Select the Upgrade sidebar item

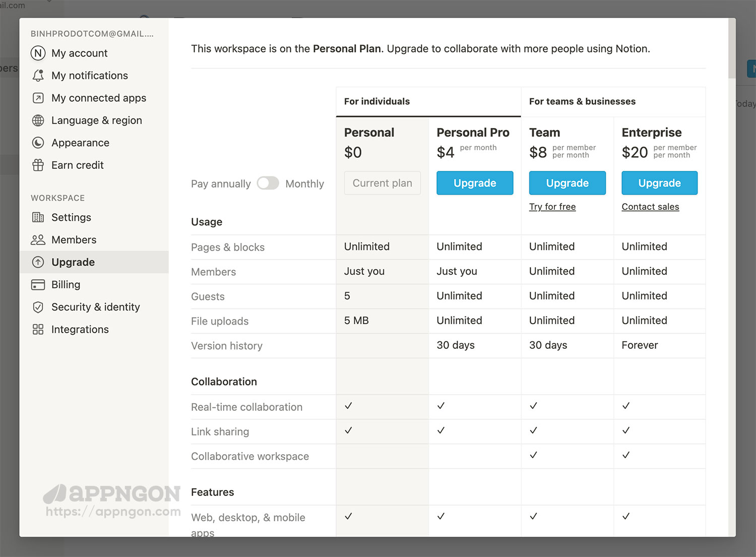(94, 262)
